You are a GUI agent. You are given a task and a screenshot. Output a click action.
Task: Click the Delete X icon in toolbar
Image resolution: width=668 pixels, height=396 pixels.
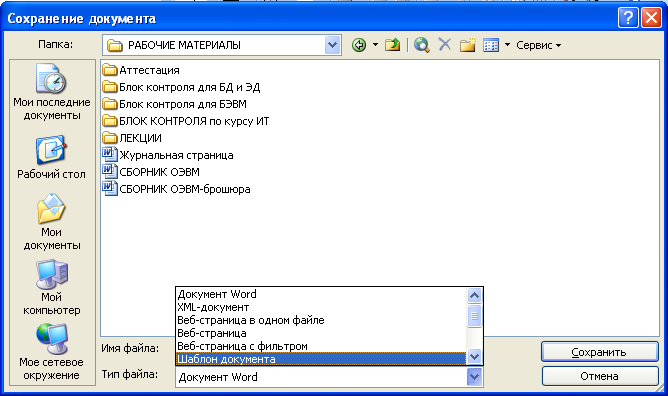[445, 44]
